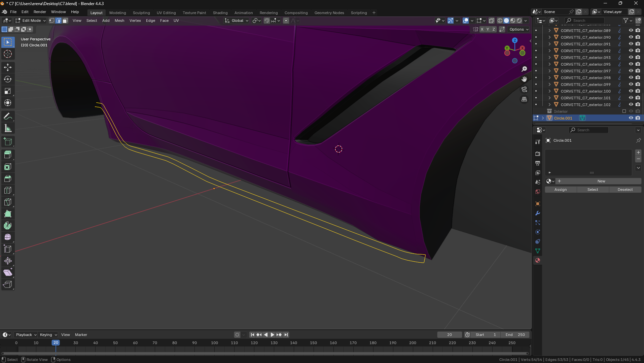Open the Edit Mode dropdown
Image resolution: width=644 pixels, height=363 pixels.
pyautogui.click(x=31, y=21)
